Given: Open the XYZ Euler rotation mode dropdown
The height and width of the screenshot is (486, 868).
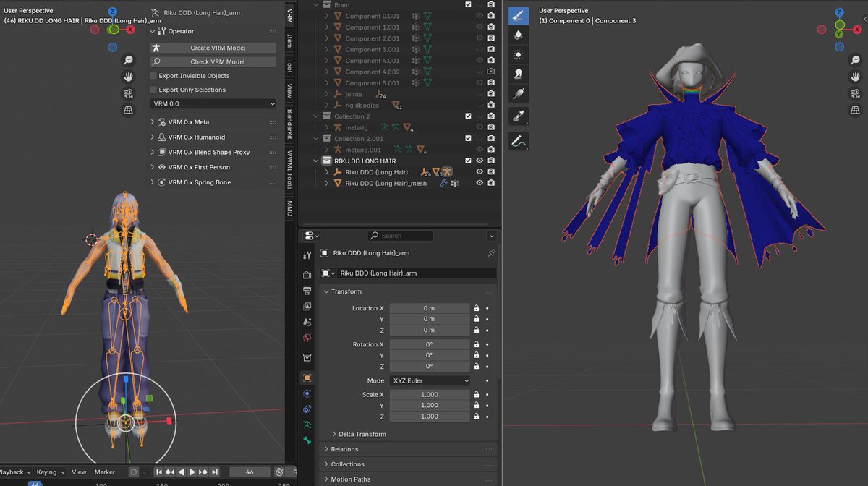Looking at the screenshot, I should coord(430,380).
